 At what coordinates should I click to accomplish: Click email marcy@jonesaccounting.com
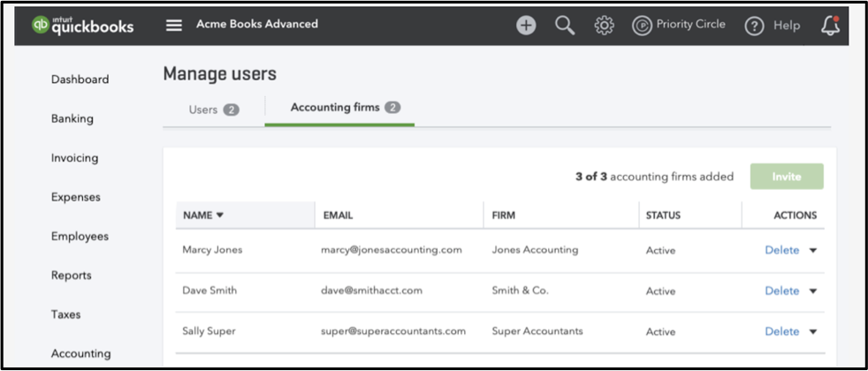point(392,250)
